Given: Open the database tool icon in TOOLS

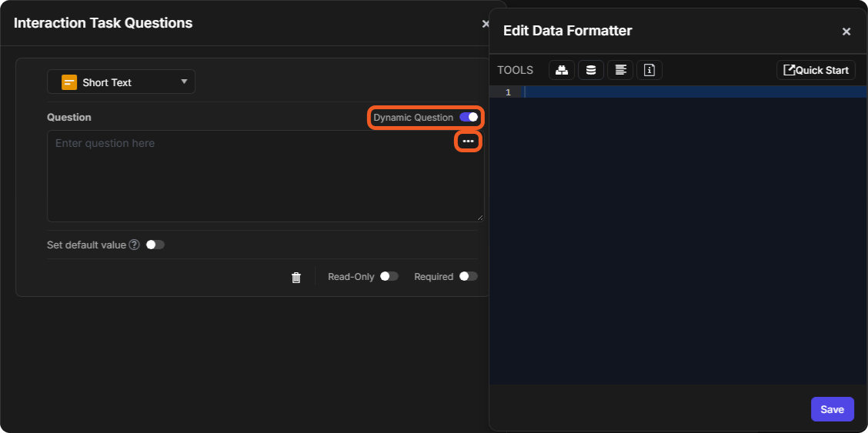Looking at the screenshot, I should pos(591,70).
